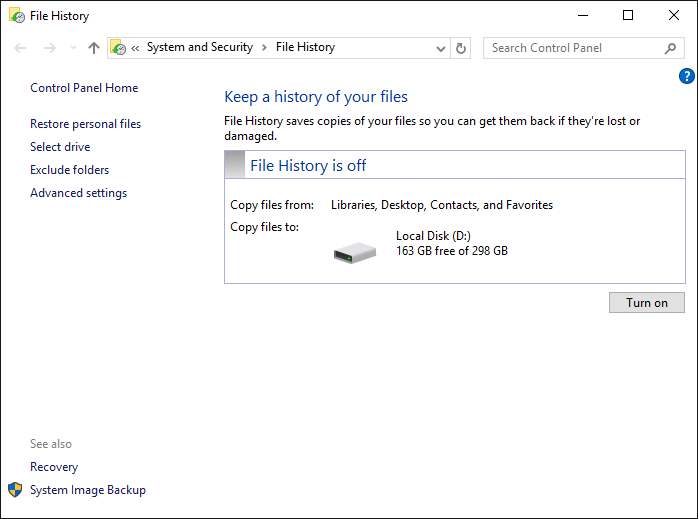Click the blue Help question mark icon
Viewport: 698px width, 519px height.
coord(686,76)
